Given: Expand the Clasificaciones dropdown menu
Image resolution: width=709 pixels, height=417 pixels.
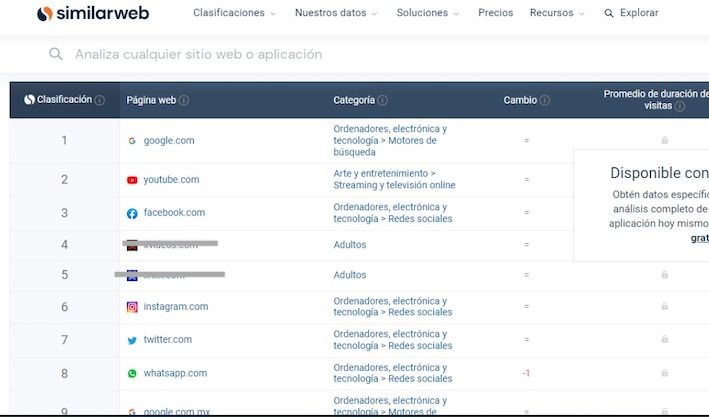Looking at the screenshot, I should 234,13.
